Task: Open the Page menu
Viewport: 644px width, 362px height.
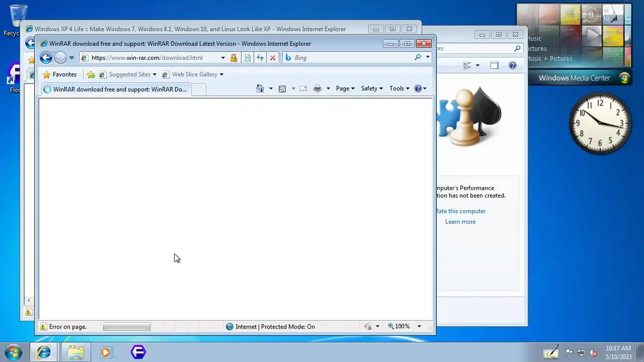Action: (x=345, y=88)
